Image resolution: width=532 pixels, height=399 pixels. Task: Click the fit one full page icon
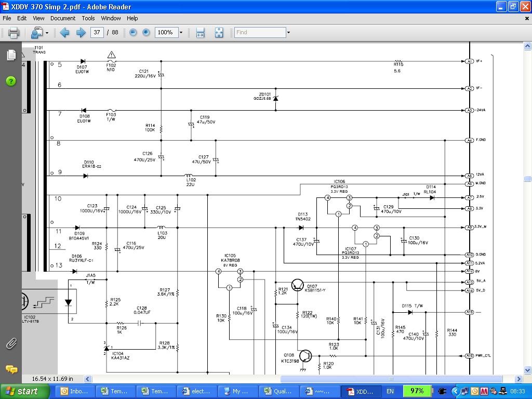click(219, 33)
